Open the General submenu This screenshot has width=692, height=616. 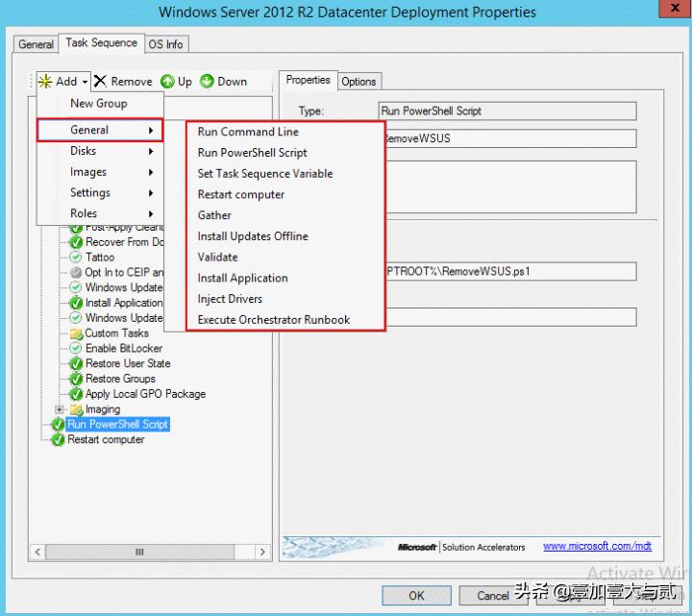coord(100,130)
